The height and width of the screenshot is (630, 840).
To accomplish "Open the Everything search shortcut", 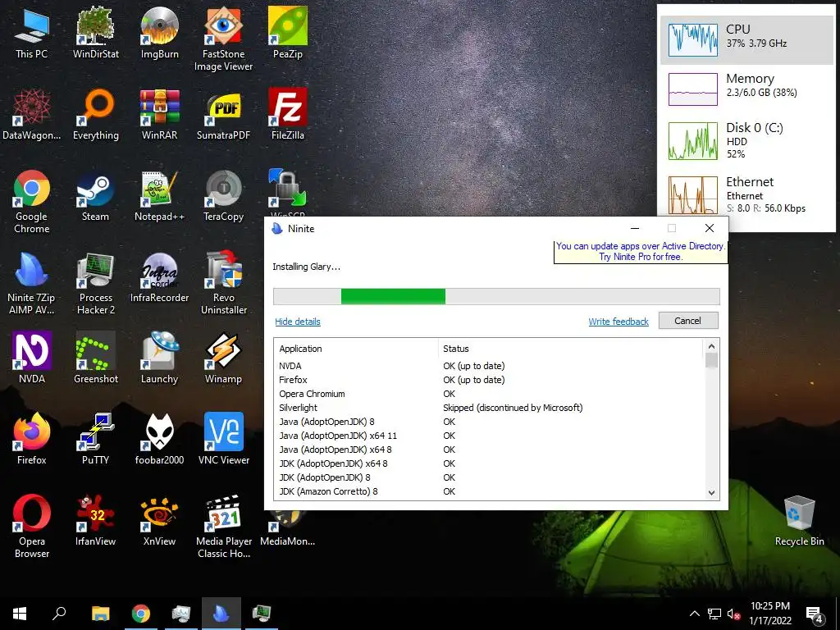I will coord(95,115).
